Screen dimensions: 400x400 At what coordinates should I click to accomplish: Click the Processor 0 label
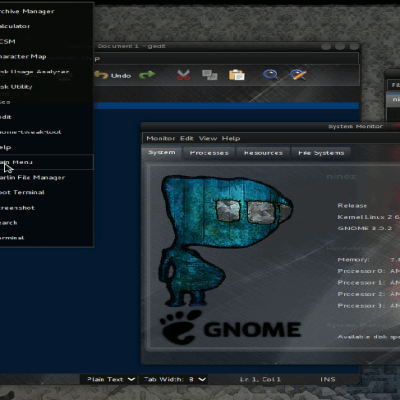coord(361,271)
